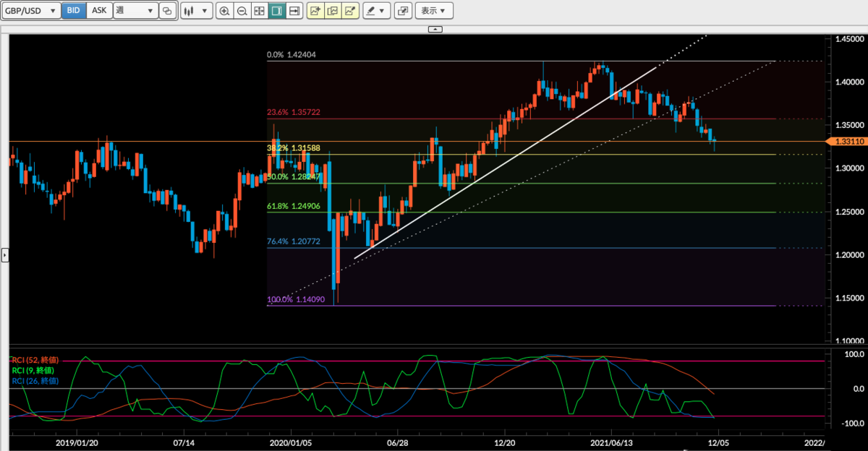The width and height of the screenshot is (868, 451).
Task: Activate the highlighted cursor mode icon
Action: [276, 10]
